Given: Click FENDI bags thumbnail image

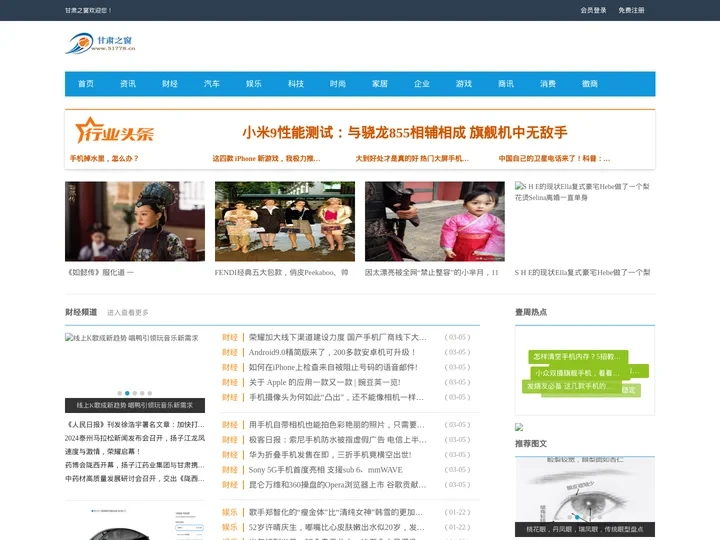Looking at the screenshot, I should [x=285, y=221].
